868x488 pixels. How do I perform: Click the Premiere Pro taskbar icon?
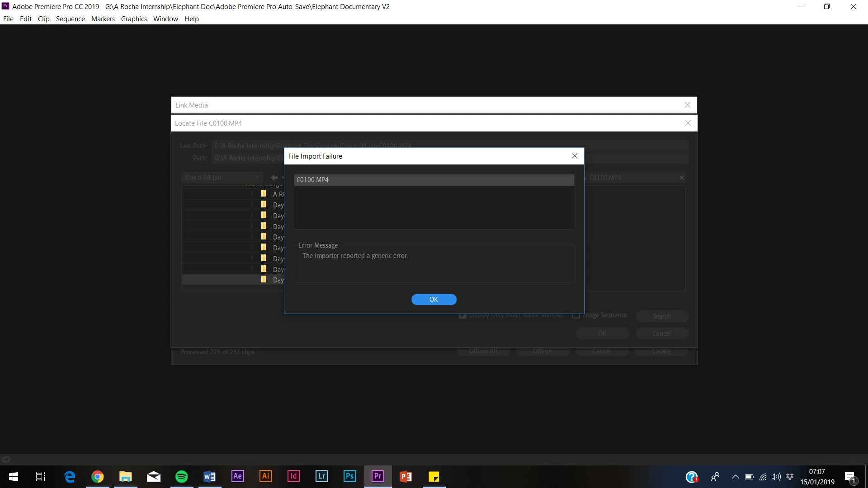tap(377, 476)
